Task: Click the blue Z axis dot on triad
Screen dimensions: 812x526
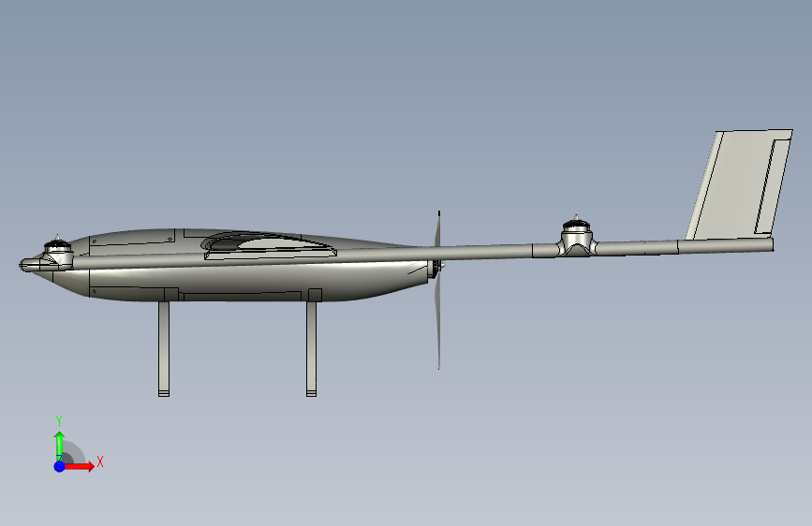Action: pyautogui.click(x=60, y=466)
